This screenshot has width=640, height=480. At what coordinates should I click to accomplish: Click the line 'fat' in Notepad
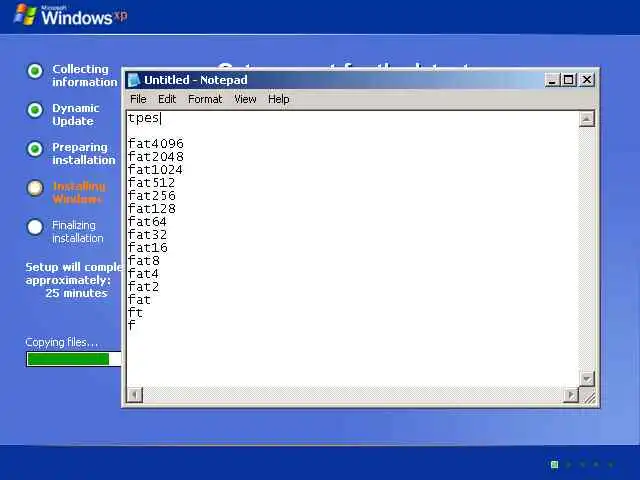(x=139, y=300)
